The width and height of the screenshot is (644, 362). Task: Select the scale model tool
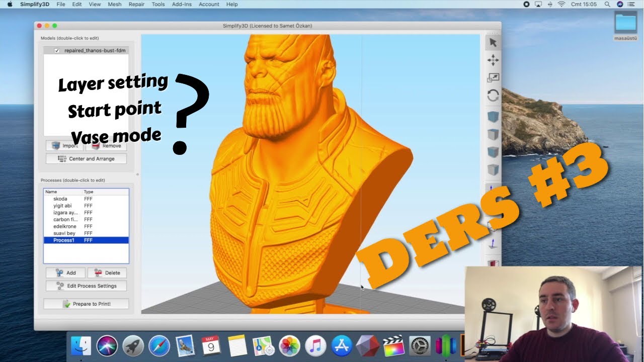click(x=493, y=78)
